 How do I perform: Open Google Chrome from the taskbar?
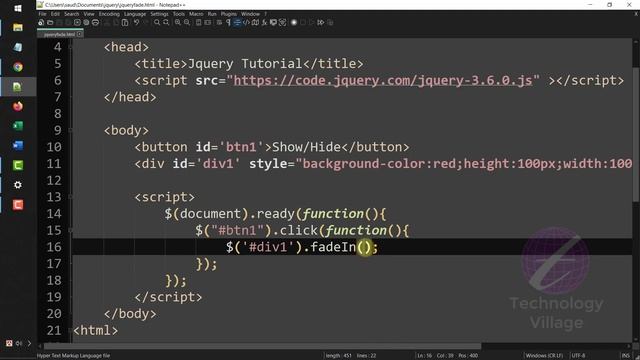(18, 67)
